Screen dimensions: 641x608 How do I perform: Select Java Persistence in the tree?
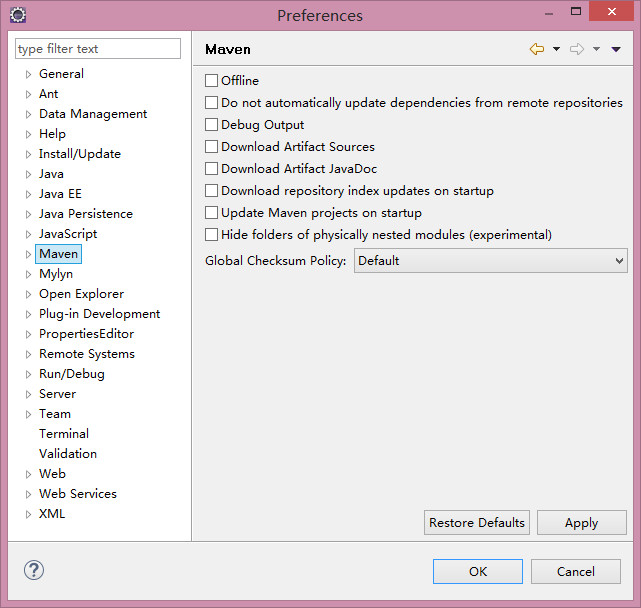pyautogui.click(x=86, y=214)
